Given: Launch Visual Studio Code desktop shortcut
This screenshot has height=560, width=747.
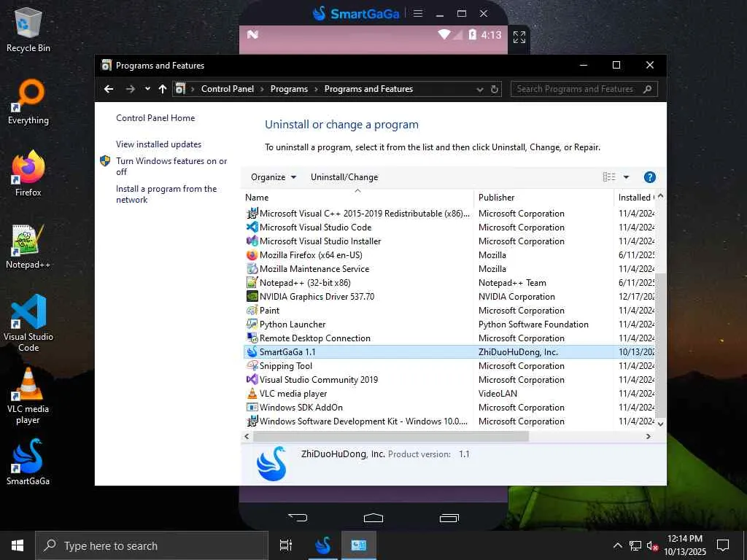Looking at the screenshot, I should click(28, 323).
